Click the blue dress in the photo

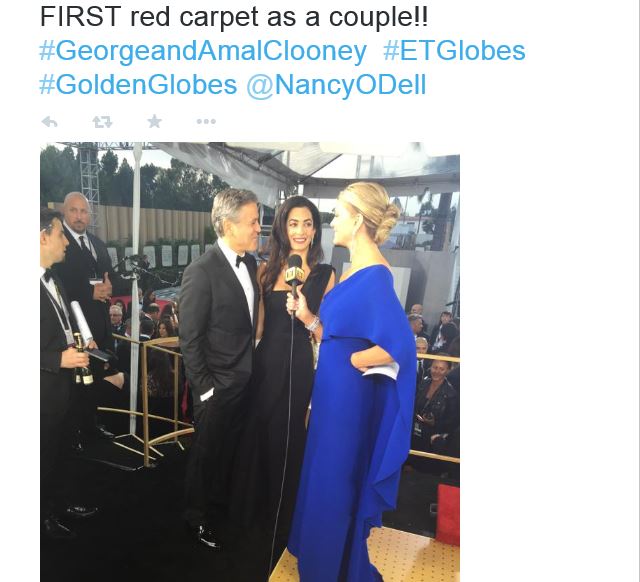[354, 416]
